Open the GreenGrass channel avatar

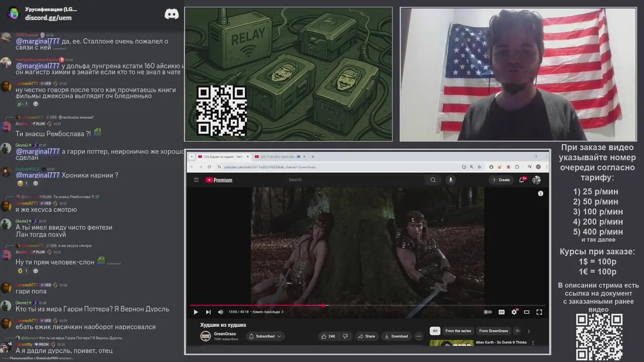coord(205,336)
